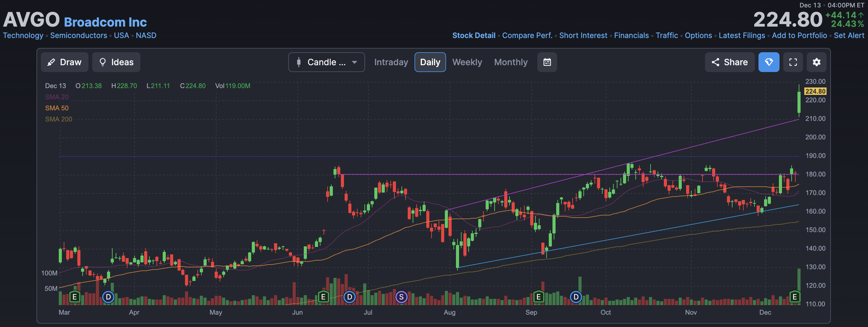Click the 24.43% percent change
868x327 pixels.
tap(848, 24)
